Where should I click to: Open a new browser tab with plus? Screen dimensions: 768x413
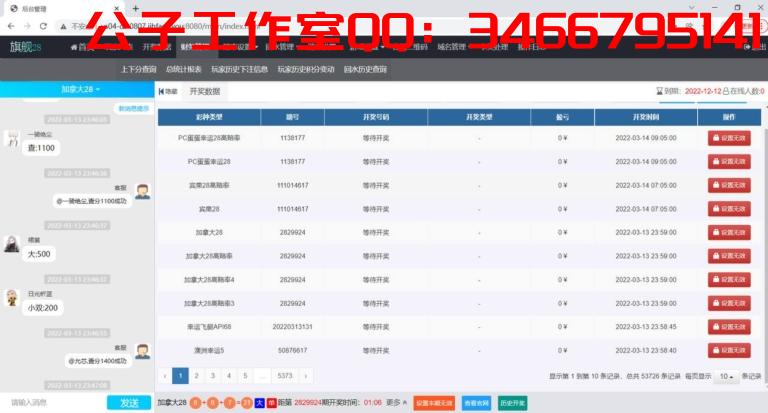pyautogui.click(x=136, y=8)
